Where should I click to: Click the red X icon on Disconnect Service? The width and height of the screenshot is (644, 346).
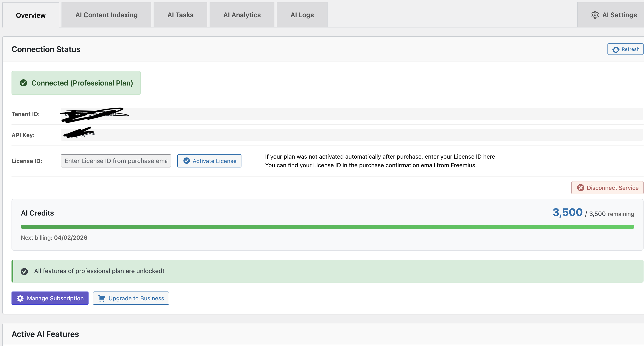point(580,188)
